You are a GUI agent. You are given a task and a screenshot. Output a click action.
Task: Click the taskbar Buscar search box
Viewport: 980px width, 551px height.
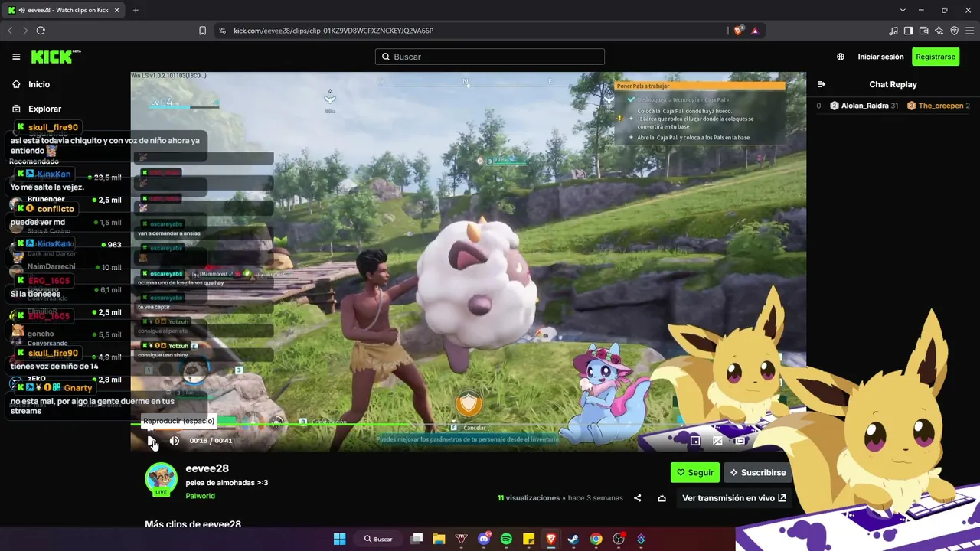379,539
